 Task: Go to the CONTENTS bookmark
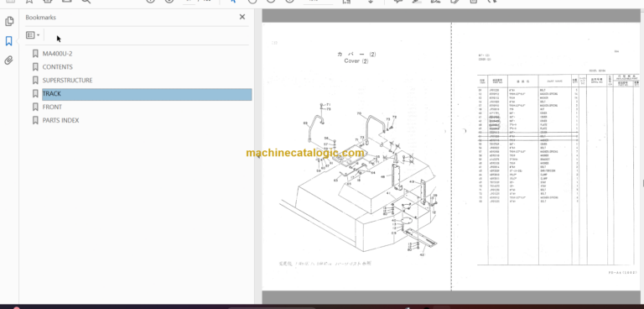coord(58,66)
